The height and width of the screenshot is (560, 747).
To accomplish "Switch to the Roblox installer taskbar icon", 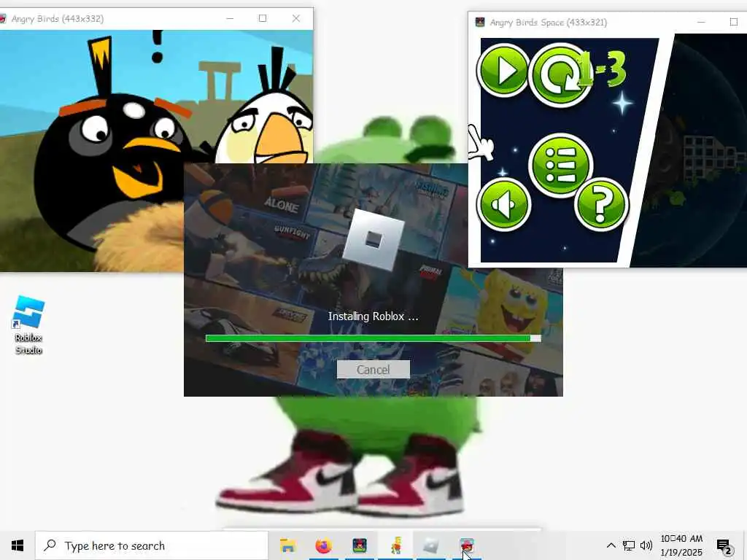I will coord(430,545).
